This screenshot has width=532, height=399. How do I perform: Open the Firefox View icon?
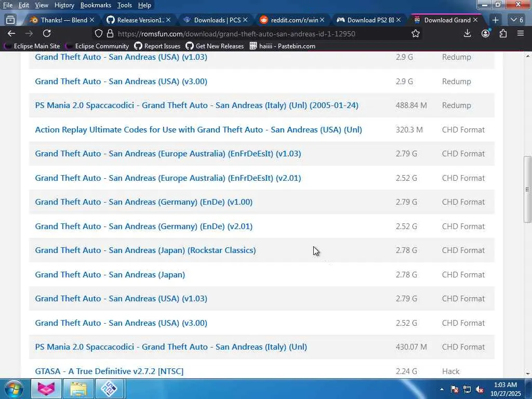click(x=10, y=20)
